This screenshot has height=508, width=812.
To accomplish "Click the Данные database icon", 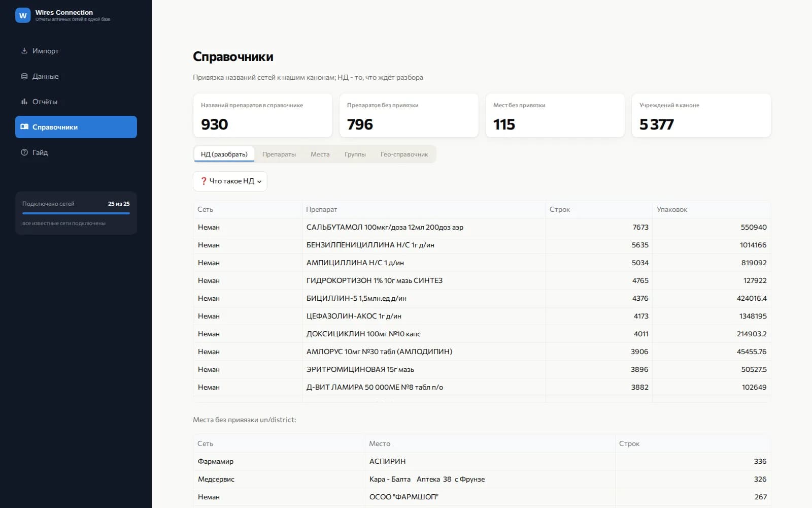I will (24, 76).
